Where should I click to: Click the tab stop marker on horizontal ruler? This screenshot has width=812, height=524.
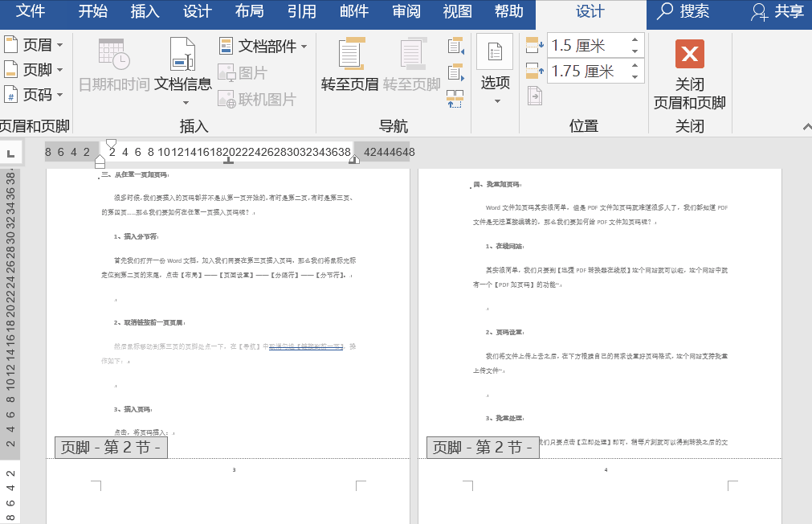(228, 162)
